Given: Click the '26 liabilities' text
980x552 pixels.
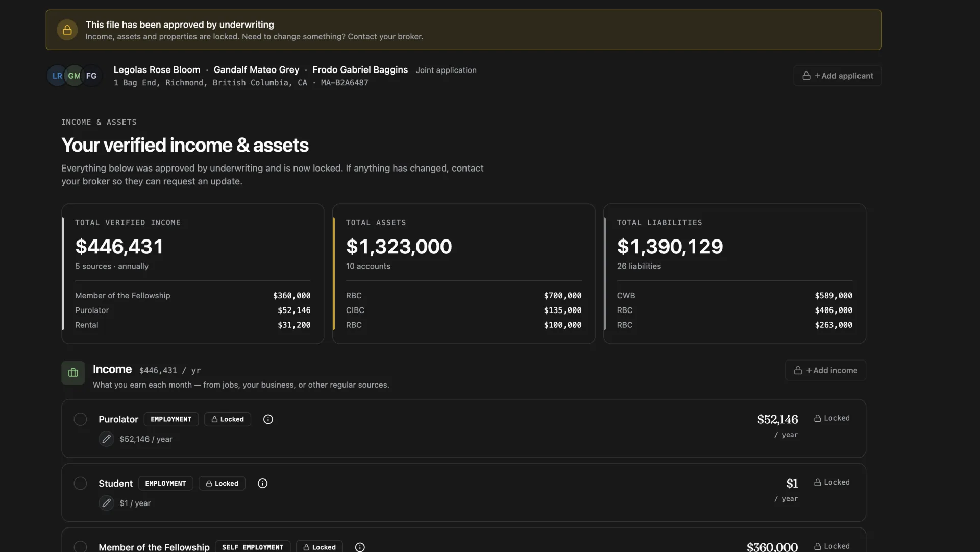Looking at the screenshot, I should tap(639, 267).
